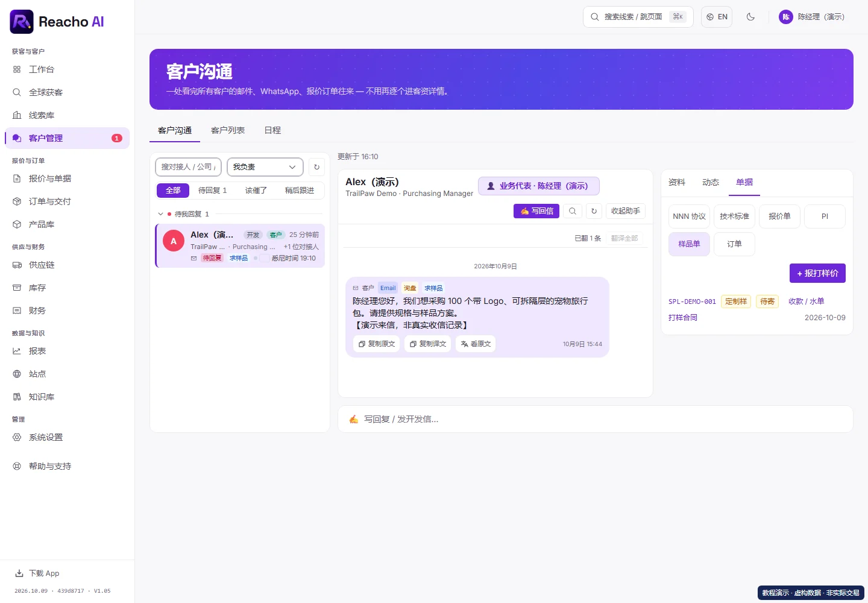Click the 写回信 button
This screenshot has height=603, width=868.
536,211
